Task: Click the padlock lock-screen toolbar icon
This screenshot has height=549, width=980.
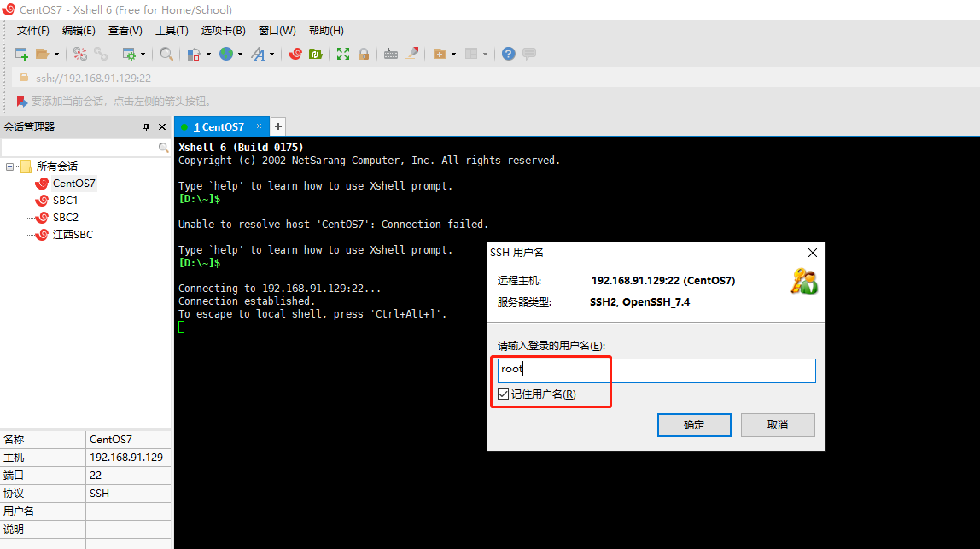Action: click(x=364, y=55)
